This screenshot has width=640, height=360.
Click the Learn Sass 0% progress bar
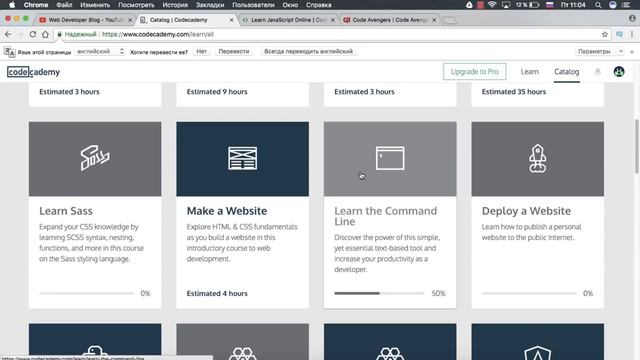(x=87, y=293)
